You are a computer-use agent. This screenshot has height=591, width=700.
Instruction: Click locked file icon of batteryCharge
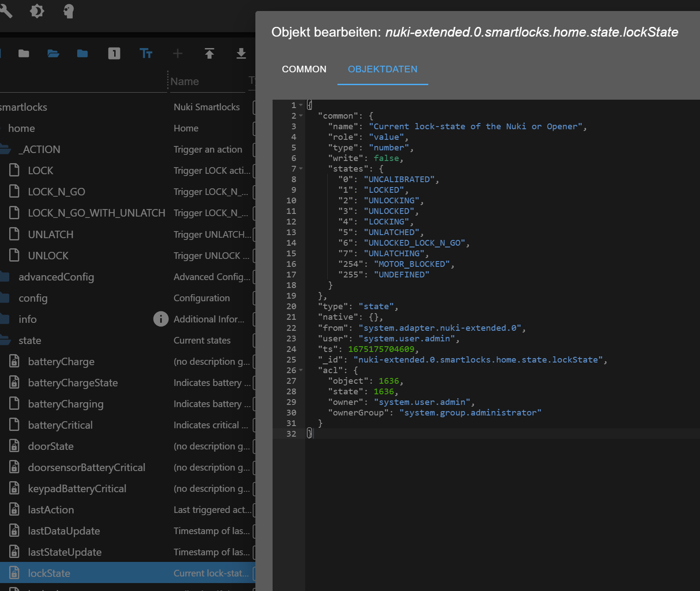(x=14, y=361)
